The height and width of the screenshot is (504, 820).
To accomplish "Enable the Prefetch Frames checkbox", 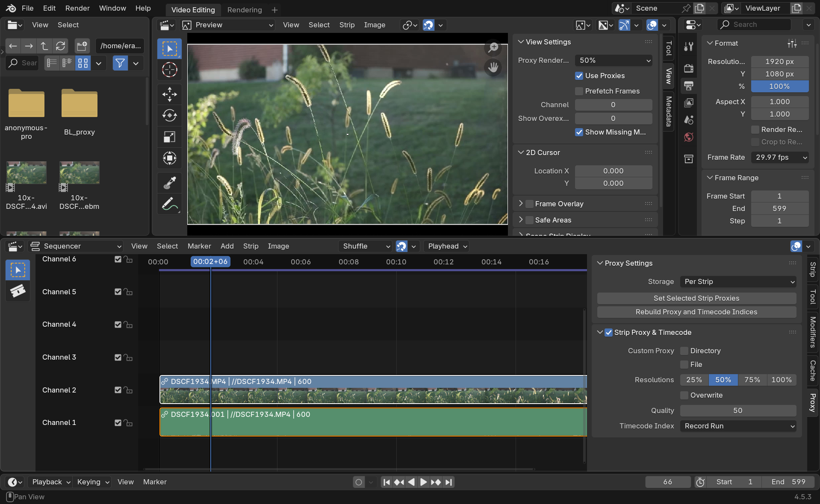I will (579, 91).
